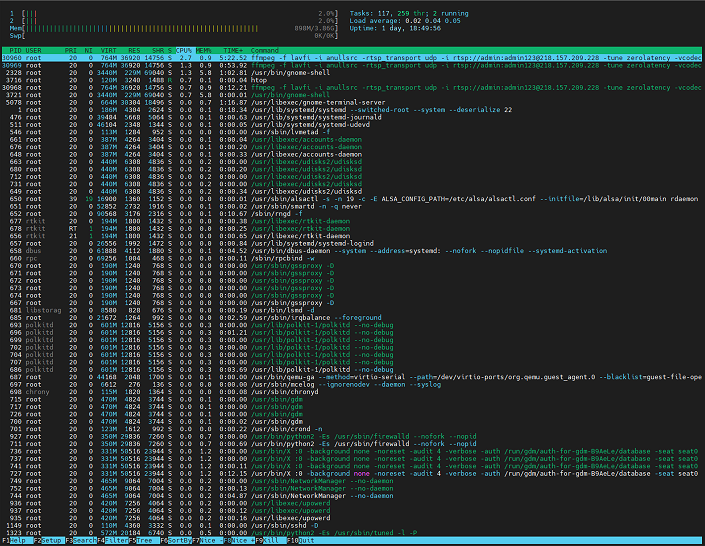Select the mcelog process row
This screenshot has width=705, height=546.
tap(352, 384)
